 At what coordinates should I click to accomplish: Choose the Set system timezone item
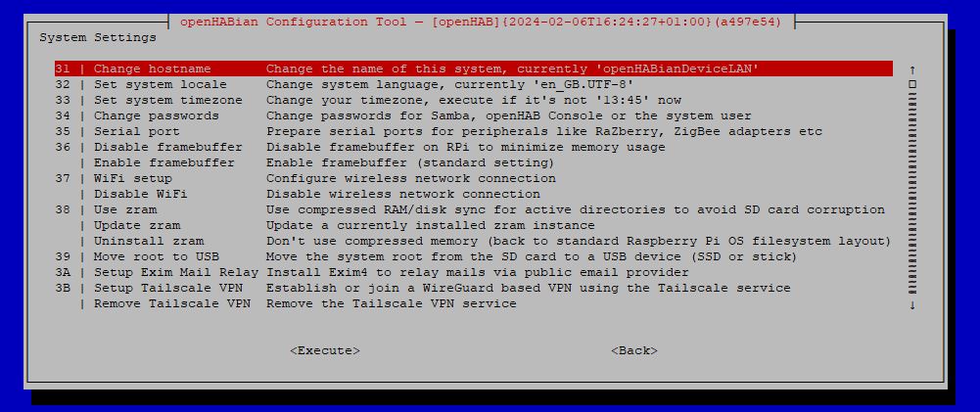coord(473,100)
